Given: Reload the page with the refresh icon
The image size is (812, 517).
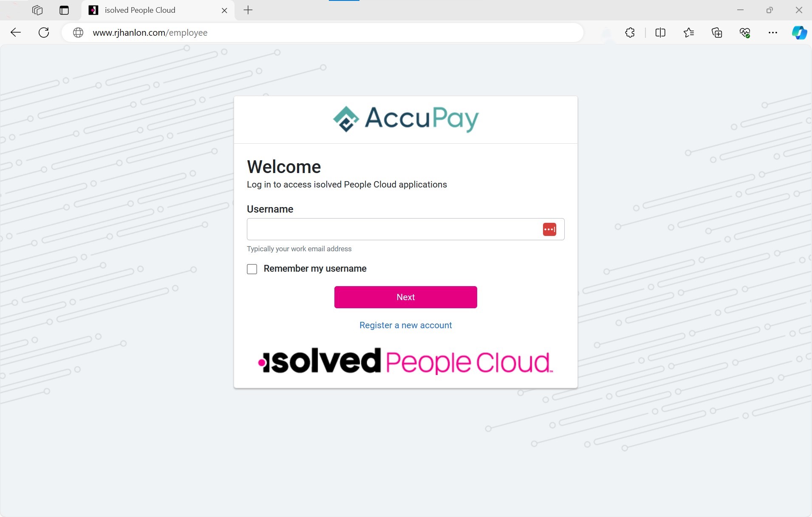Looking at the screenshot, I should 44,33.
